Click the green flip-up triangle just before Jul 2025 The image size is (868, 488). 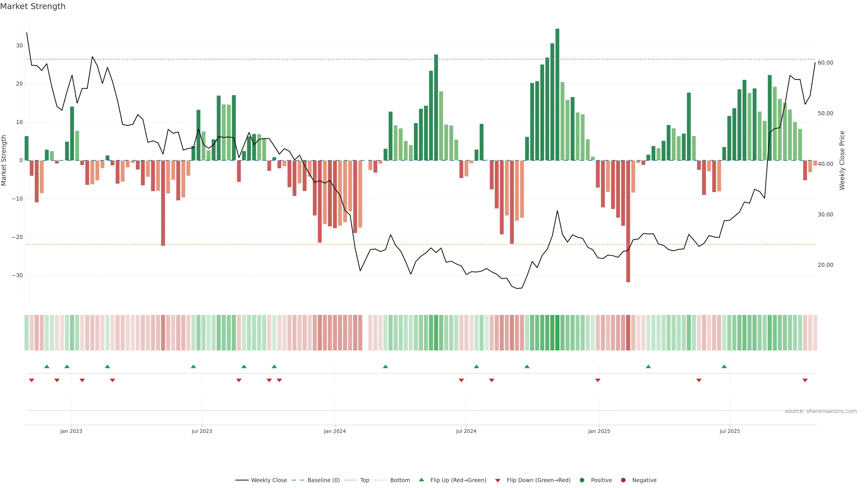(x=724, y=366)
